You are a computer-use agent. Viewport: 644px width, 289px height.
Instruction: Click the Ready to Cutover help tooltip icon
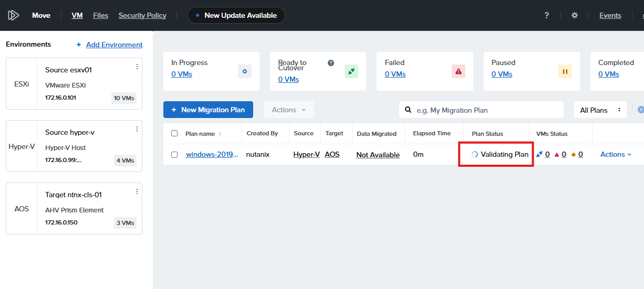[x=331, y=63]
